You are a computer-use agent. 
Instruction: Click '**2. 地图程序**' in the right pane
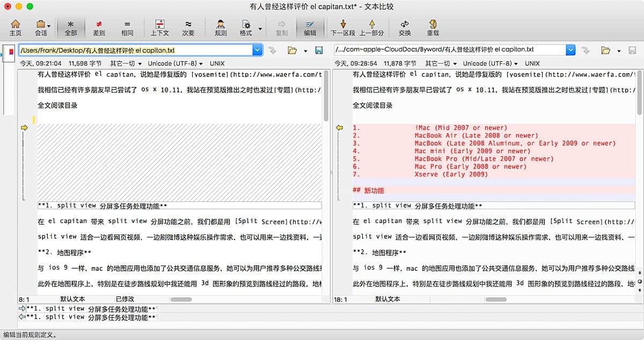[x=379, y=252]
